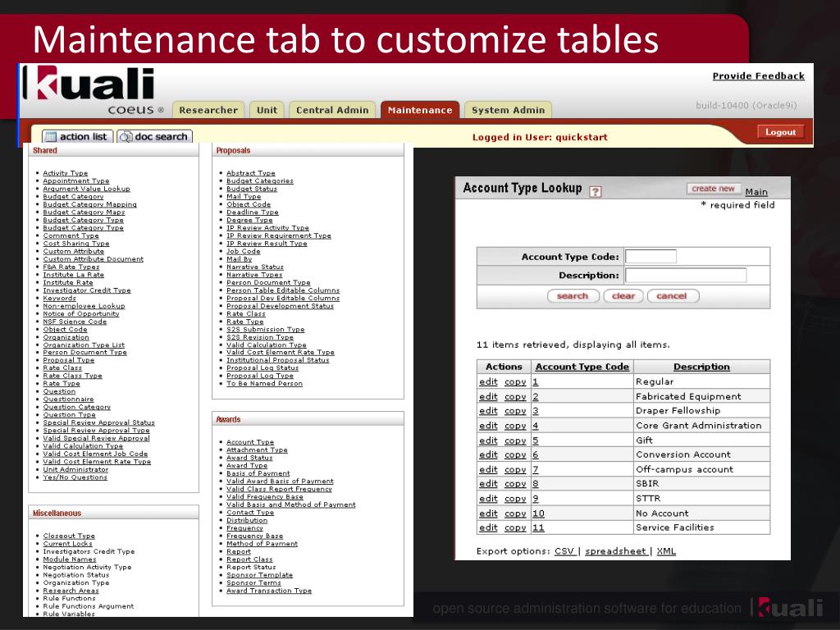Click the search button
This screenshot has width=840, height=630.
point(573,295)
